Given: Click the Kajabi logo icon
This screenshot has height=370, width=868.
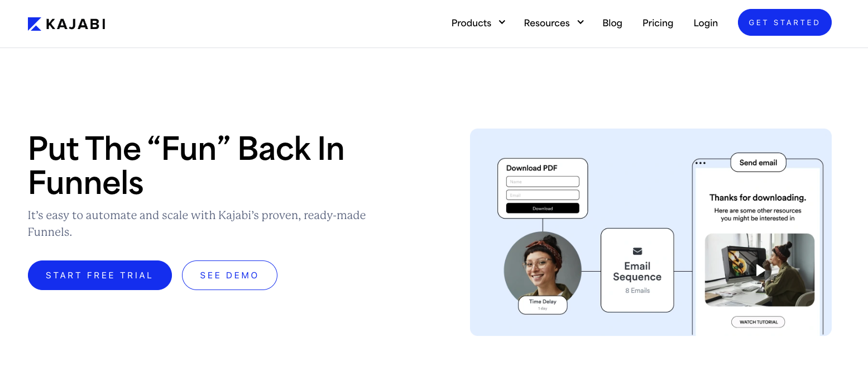Looking at the screenshot, I should tap(34, 24).
